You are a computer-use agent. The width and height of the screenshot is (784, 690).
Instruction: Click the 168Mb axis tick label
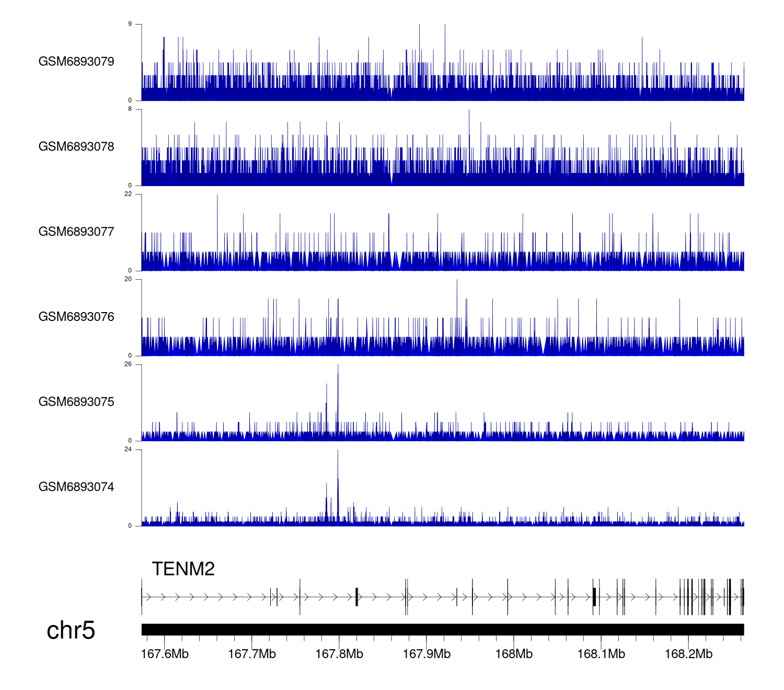click(x=514, y=654)
